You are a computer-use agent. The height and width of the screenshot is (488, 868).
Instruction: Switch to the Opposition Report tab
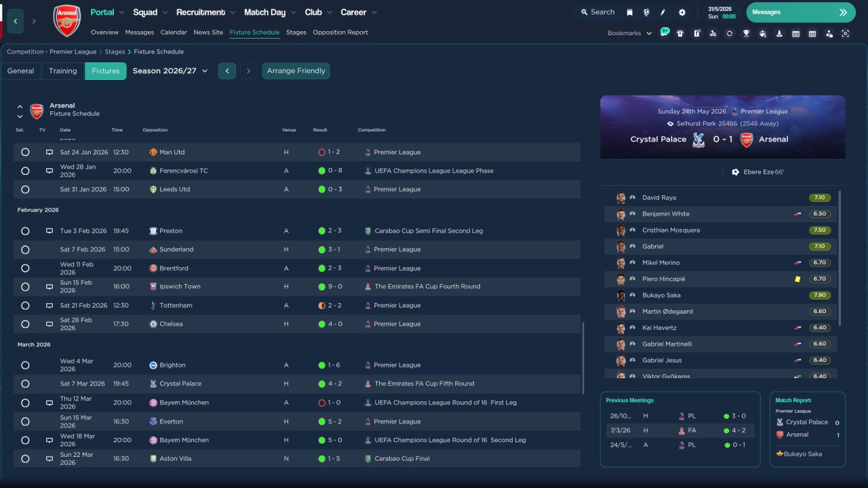coord(340,33)
